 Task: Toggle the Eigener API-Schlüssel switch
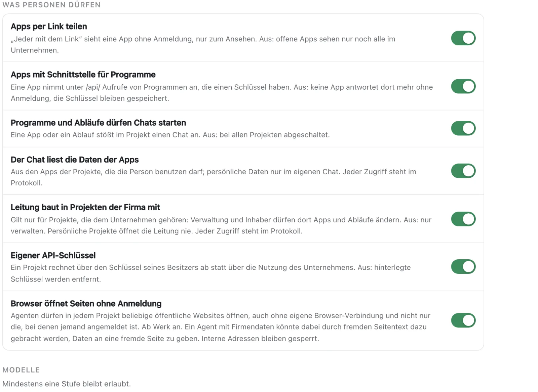[x=463, y=267]
